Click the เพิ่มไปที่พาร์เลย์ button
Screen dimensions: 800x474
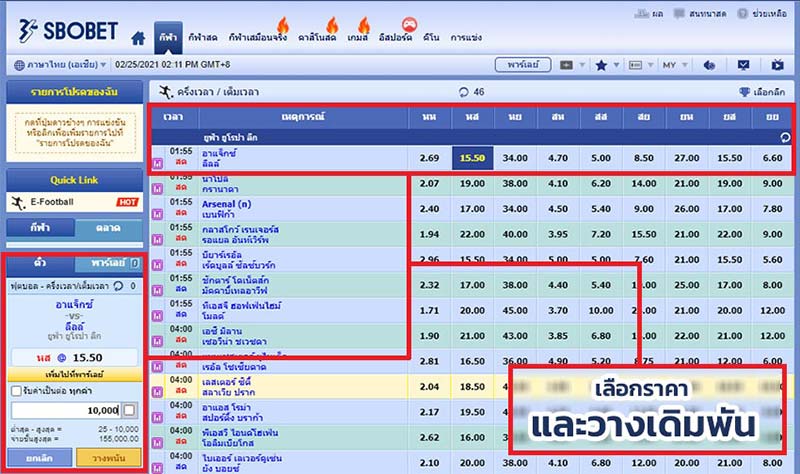click(74, 375)
